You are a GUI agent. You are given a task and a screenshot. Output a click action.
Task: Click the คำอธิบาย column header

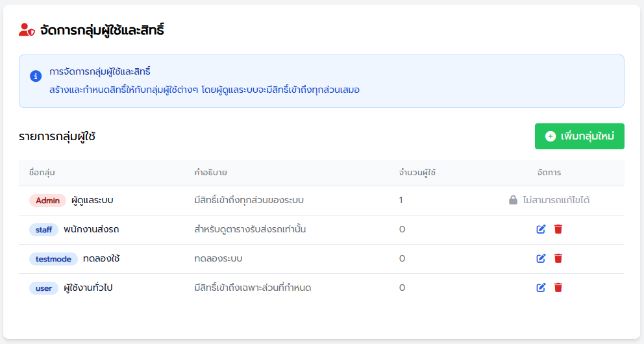click(x=210, y=173)
